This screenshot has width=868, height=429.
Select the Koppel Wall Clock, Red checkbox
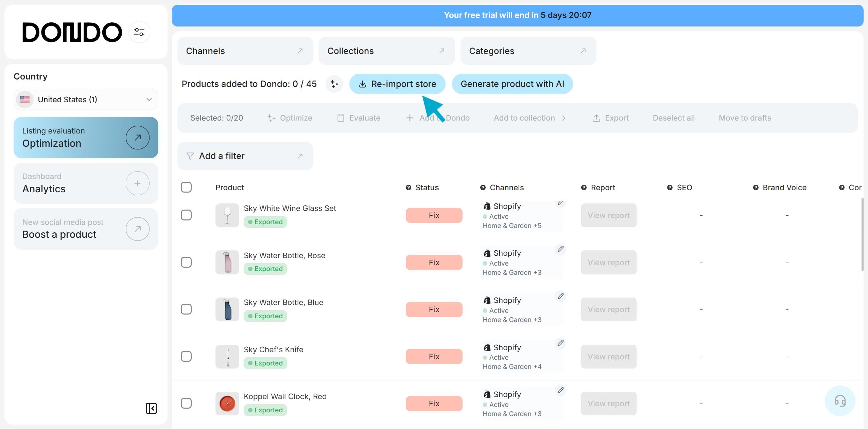[x=186, y=403]
